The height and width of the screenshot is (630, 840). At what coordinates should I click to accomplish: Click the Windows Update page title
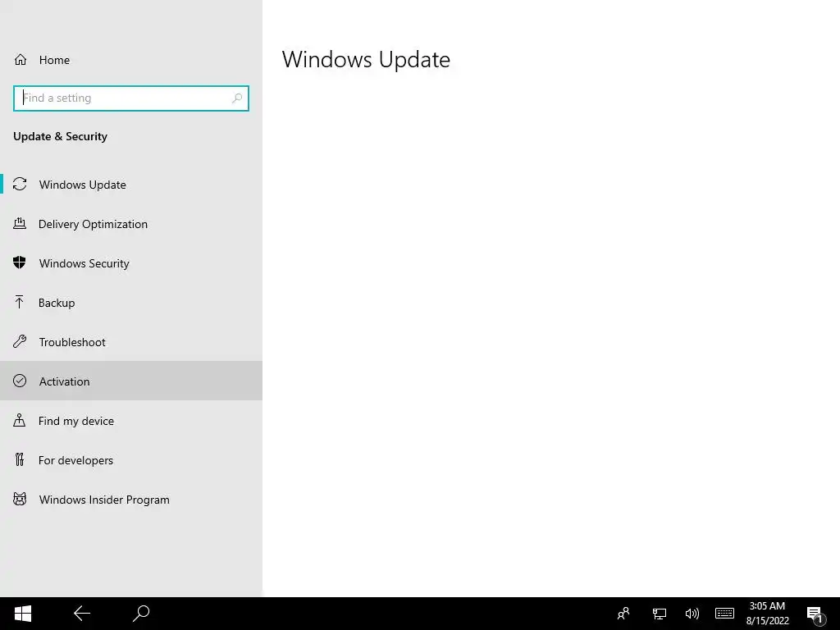[x=366, y=59]
